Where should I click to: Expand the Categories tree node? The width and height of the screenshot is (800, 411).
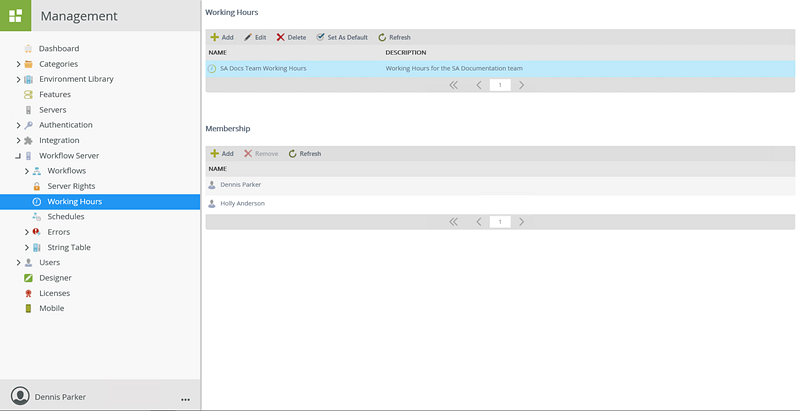pyautogui.click(x=18, y=64)
